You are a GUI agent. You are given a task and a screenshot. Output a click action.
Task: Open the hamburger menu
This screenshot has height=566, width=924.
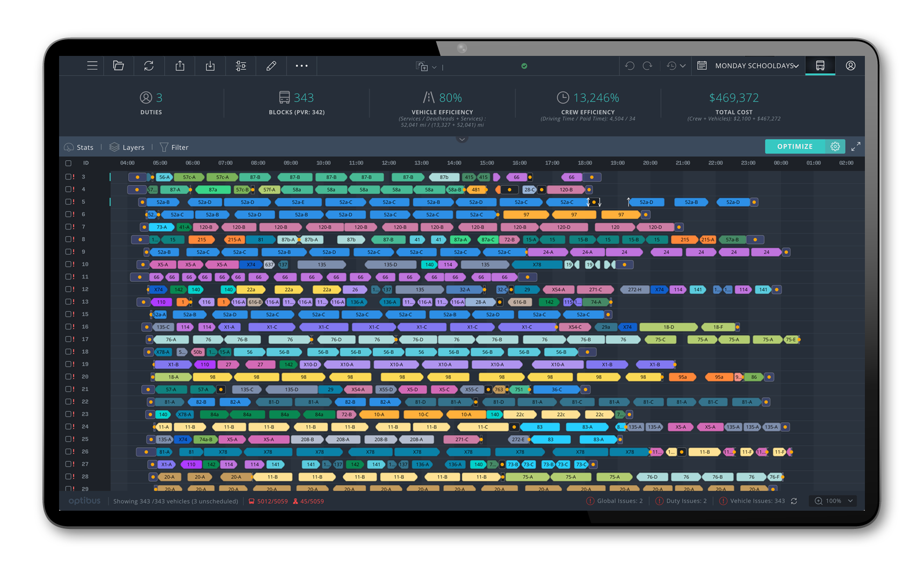[92, 66]
